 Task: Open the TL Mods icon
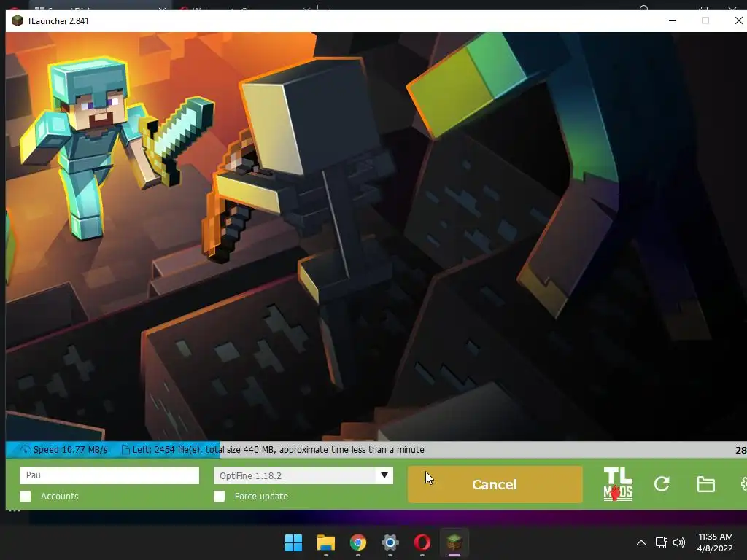[618, 484]
